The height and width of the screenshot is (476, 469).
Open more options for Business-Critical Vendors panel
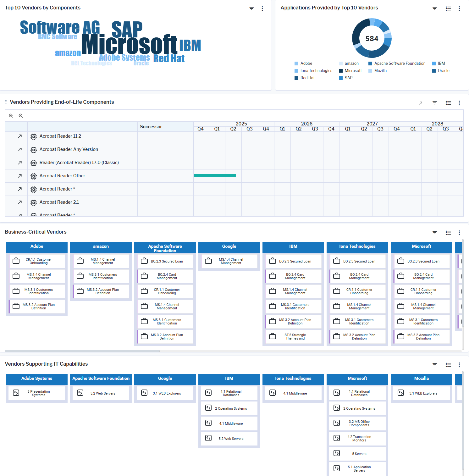tap(459, 233)
